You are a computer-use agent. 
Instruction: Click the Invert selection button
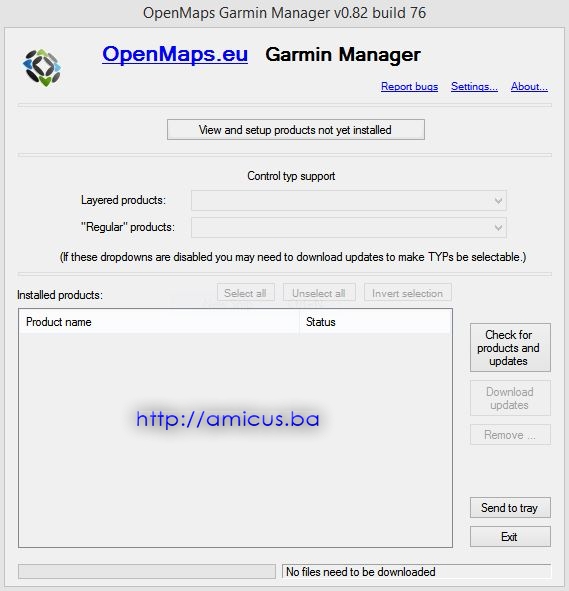[x=407, y=293]
